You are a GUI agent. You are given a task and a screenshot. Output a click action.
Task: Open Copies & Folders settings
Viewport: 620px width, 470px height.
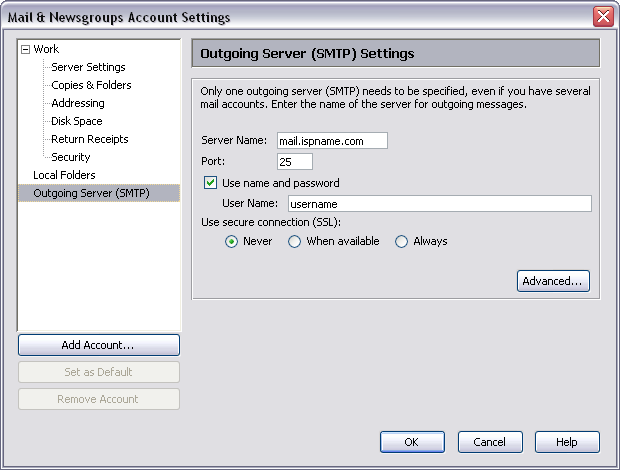point(91,85)
